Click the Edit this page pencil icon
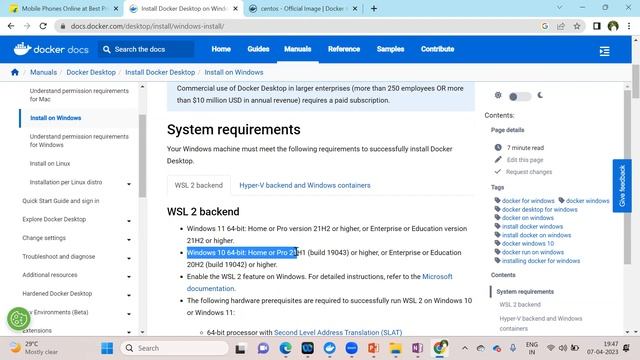Viewport: 640px width, 360px height. [498, 160]
